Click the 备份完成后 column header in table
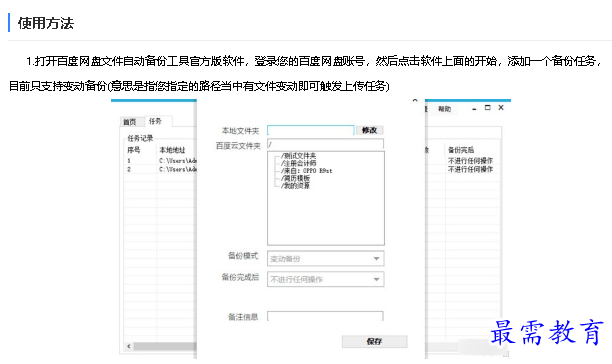This screenshot has width=612, height=364. coord(461,150)
